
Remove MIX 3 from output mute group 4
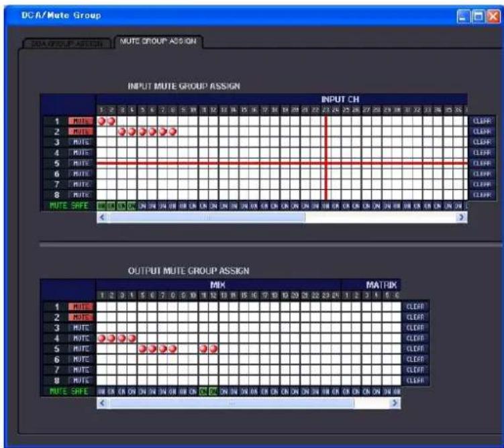[x=122, y=339]
